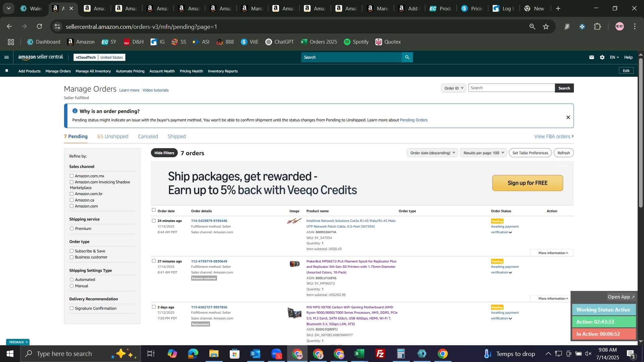The image size is (644, 362).
Task: Open the apps grid in bookmarks bar
Action: [11, 42]
